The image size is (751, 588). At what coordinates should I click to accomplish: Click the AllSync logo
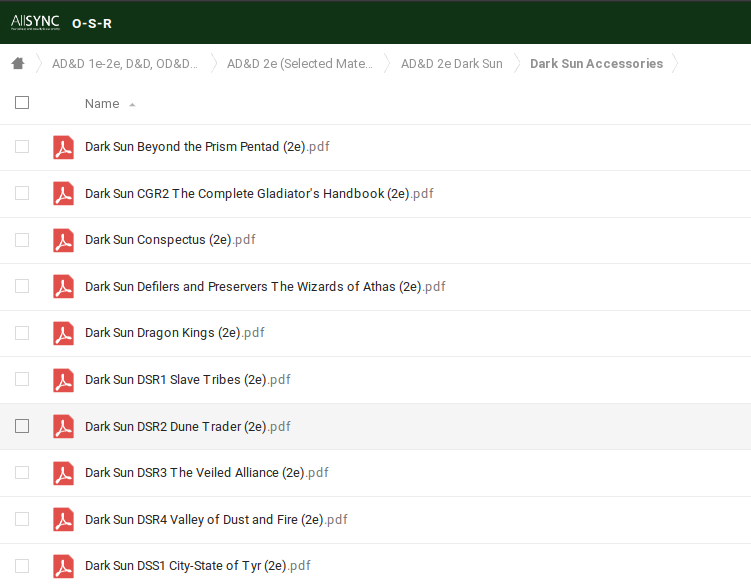(35, 22)
